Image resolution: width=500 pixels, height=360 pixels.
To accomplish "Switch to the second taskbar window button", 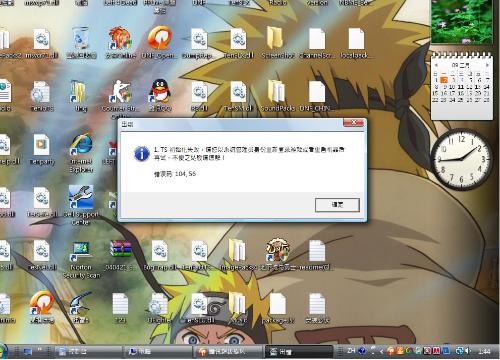I will click(x=158, y=351).
